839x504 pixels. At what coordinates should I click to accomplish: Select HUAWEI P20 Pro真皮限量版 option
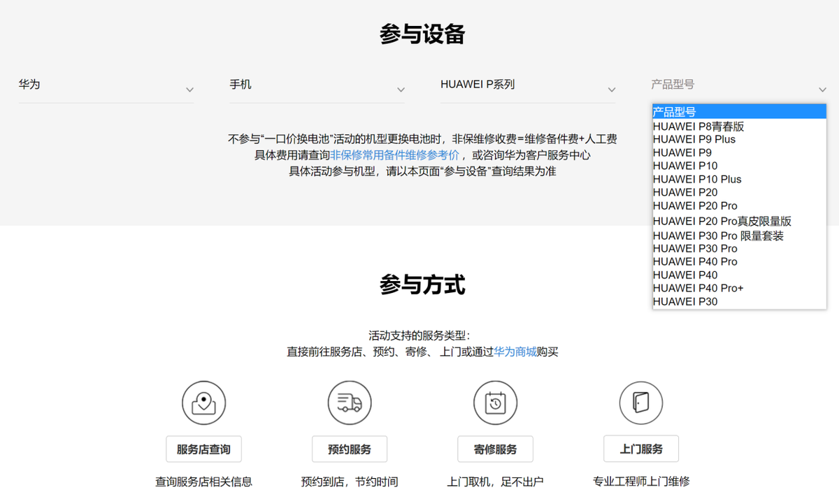739,221
